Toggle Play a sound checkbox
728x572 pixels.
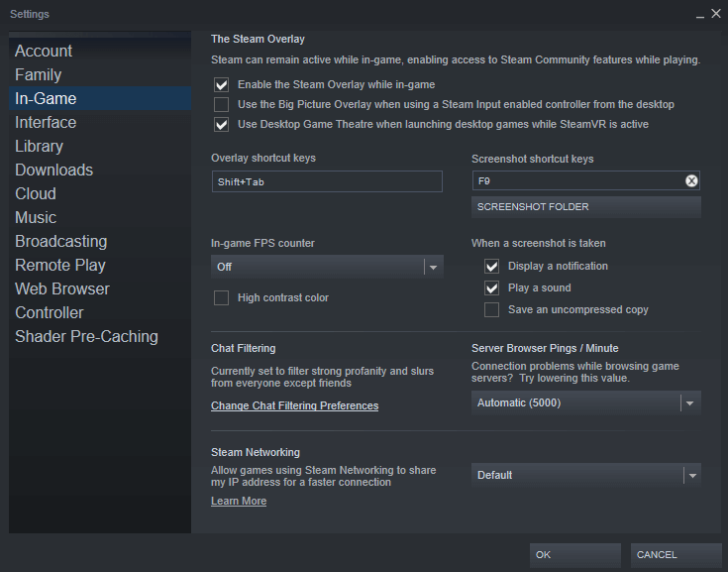click(491, 288)
